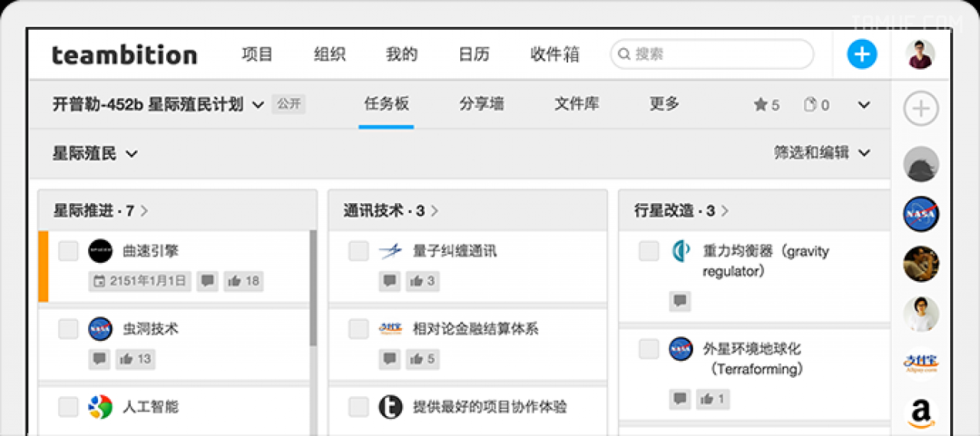980x436 pixels.
Task: Open comments on 曲速引擎 task
Action: tap(207, 281)
